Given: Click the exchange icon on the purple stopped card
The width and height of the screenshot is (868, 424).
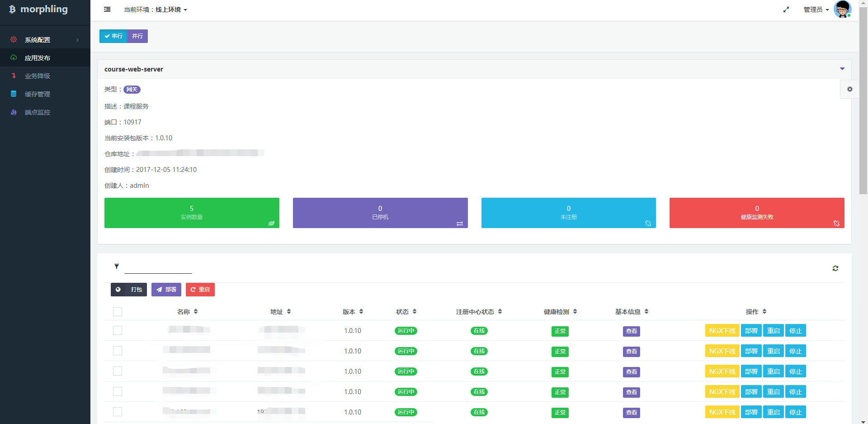Looking at the screenshot, I should (460, 224).
